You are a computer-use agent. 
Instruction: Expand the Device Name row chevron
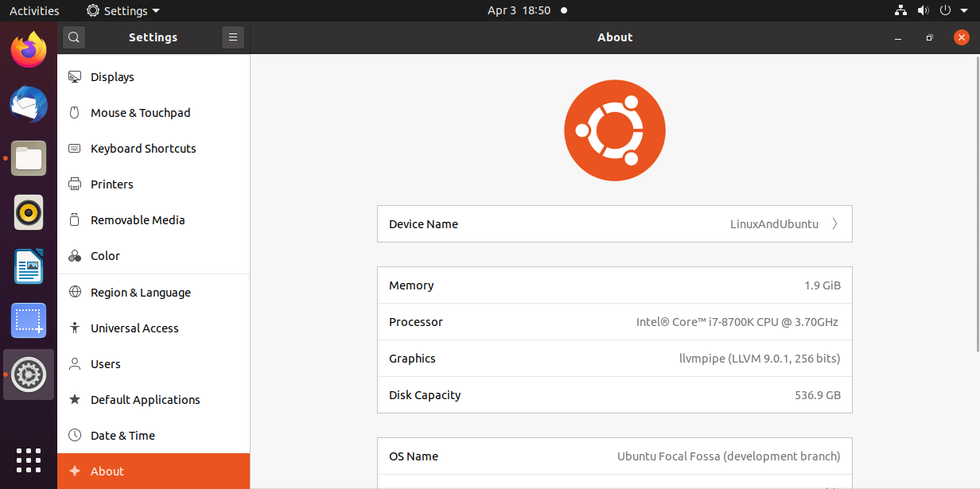point(834,223)
